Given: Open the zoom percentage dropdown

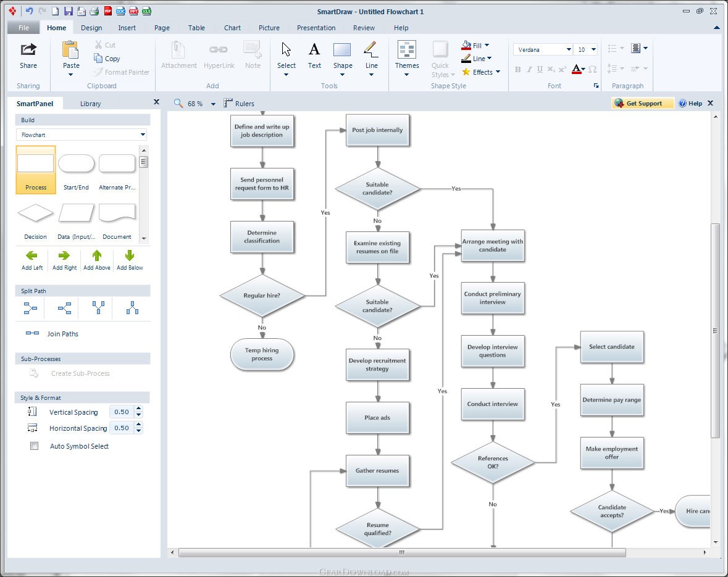Looking at the screenshot, I should (x=212, y=104).
